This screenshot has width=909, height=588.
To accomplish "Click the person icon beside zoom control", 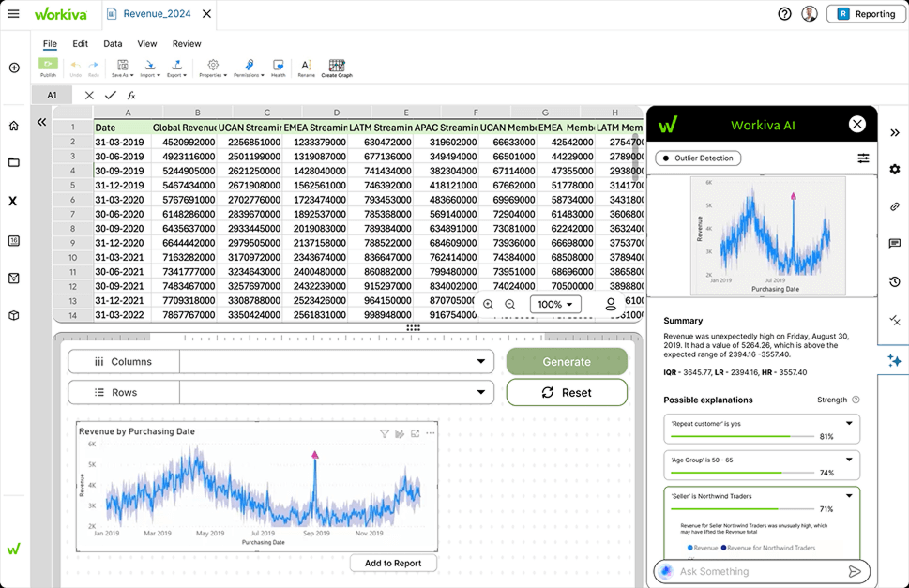I will click(x=611, y=304).
